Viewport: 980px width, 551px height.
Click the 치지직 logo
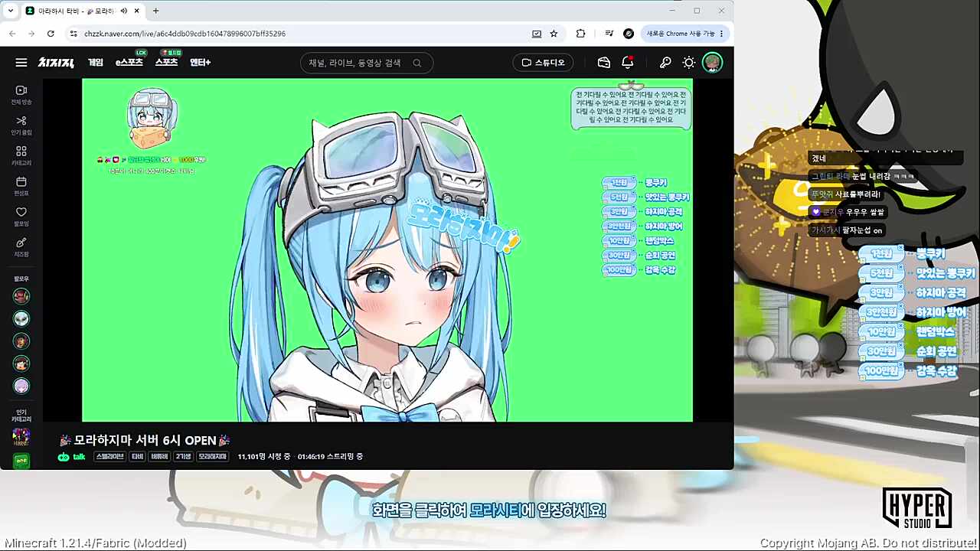(x=56, y=63)
